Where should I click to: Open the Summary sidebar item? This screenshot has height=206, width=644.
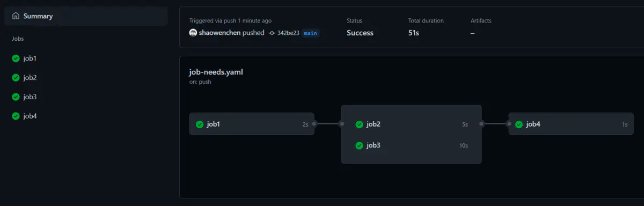tap(86, 16)
